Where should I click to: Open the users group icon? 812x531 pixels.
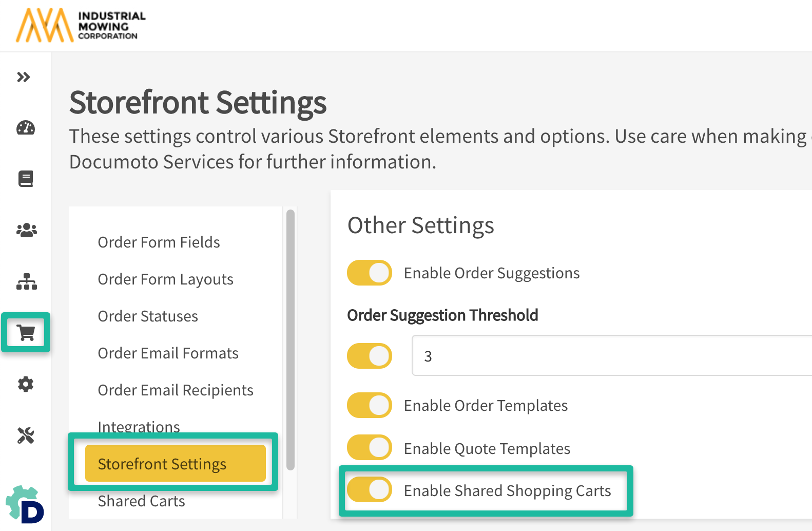tap(26, 230)
